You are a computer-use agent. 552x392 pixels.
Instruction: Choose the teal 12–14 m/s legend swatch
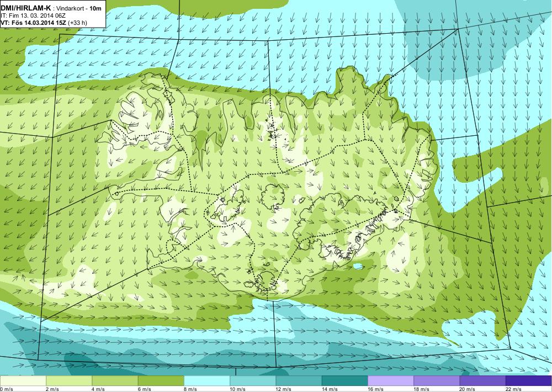(x=299, y=381)
